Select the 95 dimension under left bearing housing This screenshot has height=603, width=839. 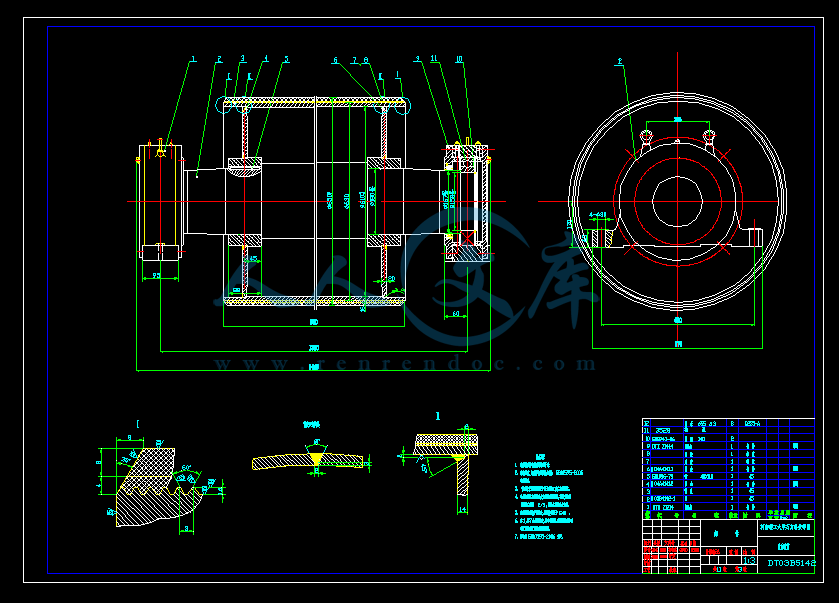click(x=156, y=276)
